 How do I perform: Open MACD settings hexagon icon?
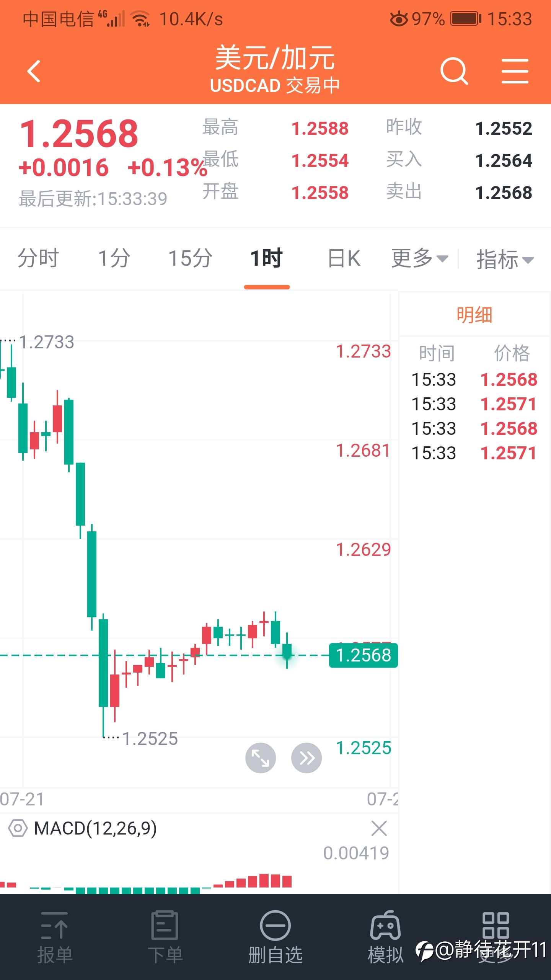tap(18, 828)
